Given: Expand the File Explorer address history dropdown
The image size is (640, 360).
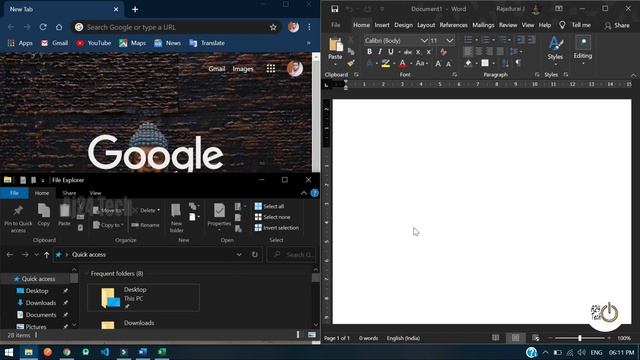Looking at the screenshot, I should [x=239, y=255].
